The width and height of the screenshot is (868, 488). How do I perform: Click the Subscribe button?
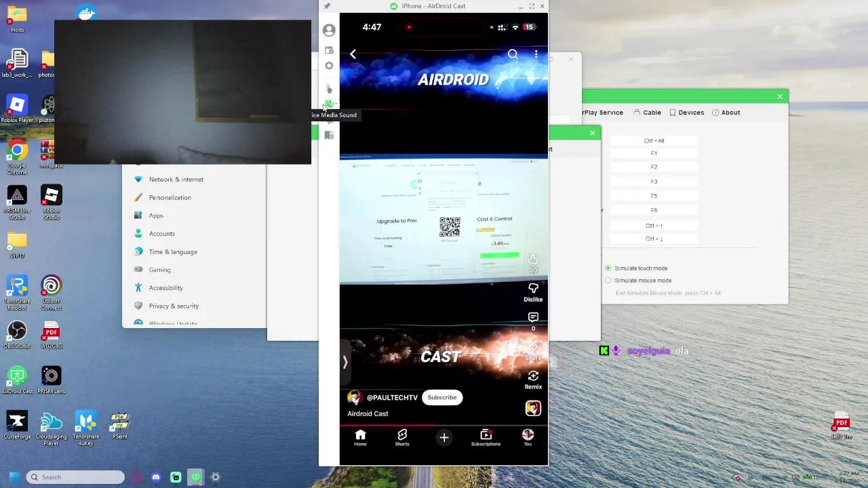click(x=442, y=398)
